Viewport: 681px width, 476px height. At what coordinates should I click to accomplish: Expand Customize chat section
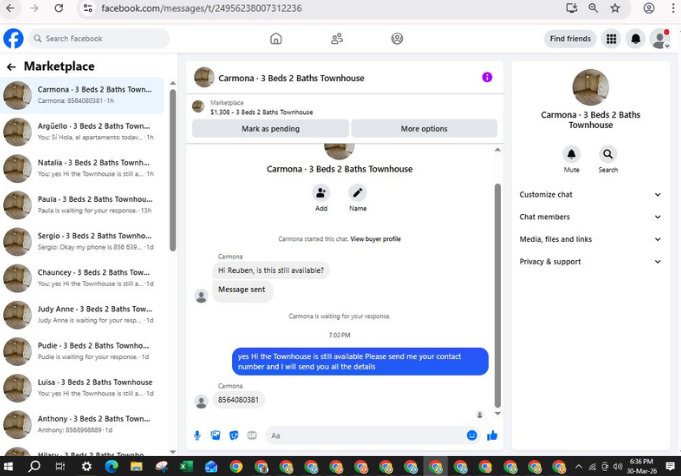point(590,195)
